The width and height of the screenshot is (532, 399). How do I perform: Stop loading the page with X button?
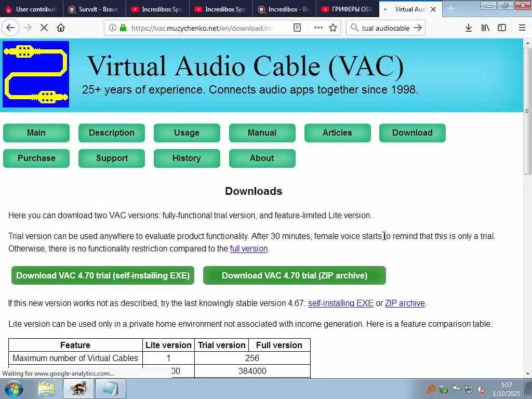point(44,28)
